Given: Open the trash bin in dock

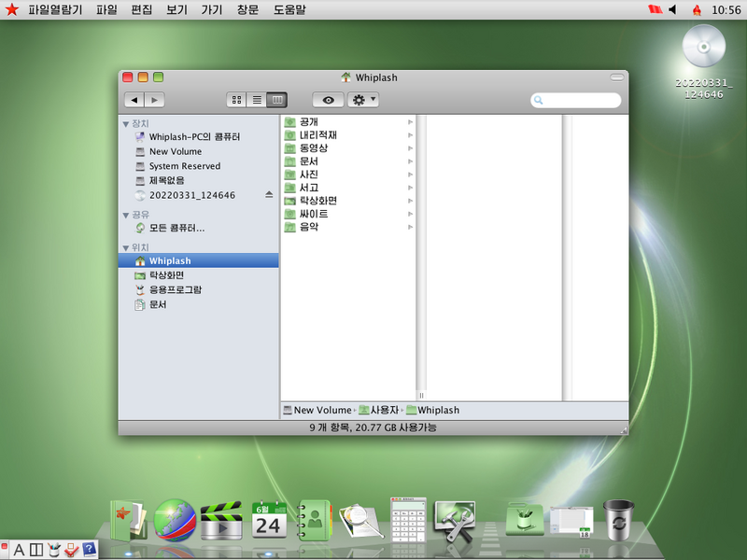Looking at the screenshot, I should (617, 519).
